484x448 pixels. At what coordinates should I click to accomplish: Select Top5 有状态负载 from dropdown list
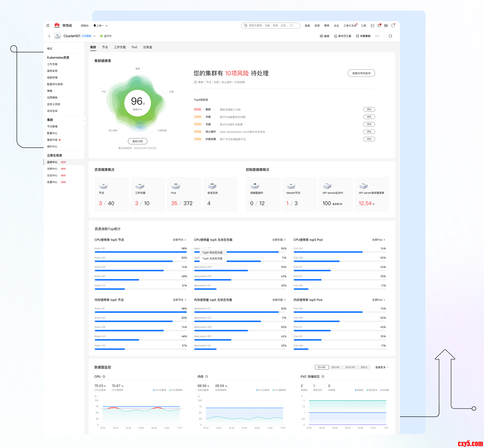pyautogui.click(x=212, y=252)
